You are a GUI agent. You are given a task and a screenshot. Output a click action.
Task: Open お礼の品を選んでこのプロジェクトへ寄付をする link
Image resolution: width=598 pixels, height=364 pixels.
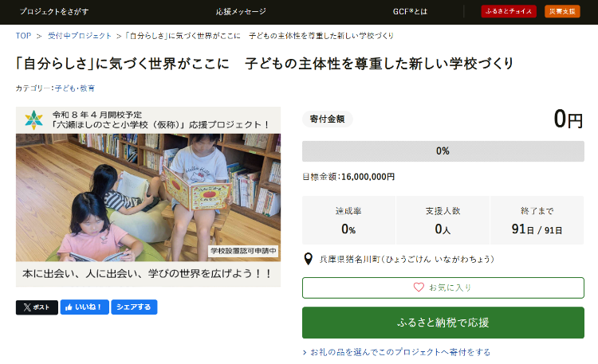pyautogui.click(x=400, y=353)
